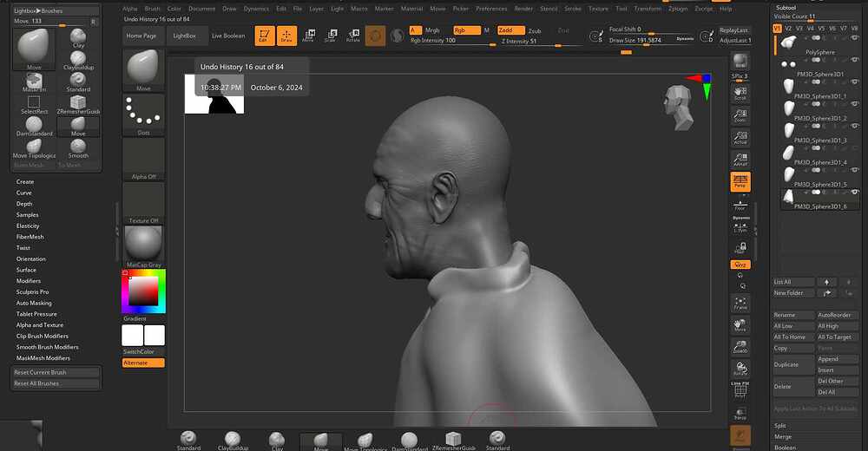This screenshot has width=868, height=451.
Task: Expand the Tablet Pressure submenu
Action: coord(36,314)
